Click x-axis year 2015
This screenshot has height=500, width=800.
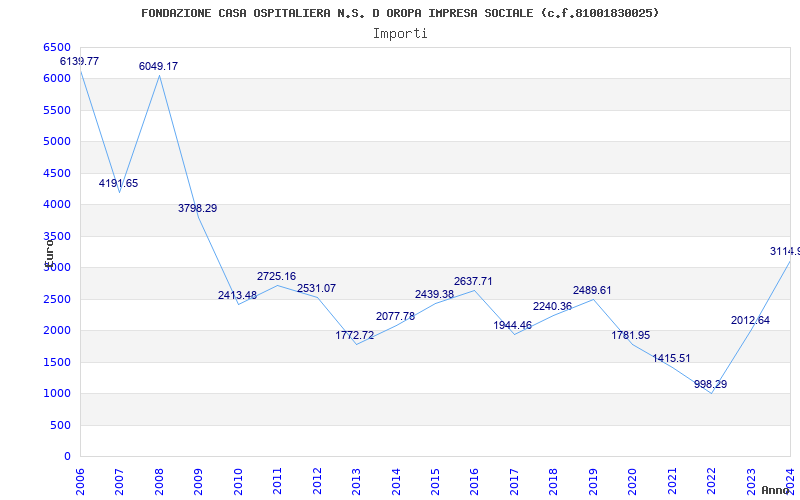click(x=435, y=482)
